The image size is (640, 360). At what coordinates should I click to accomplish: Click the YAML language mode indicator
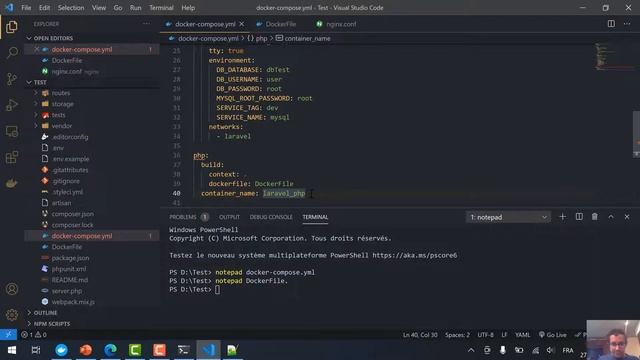pyautogui.click(x=522, y=335)
